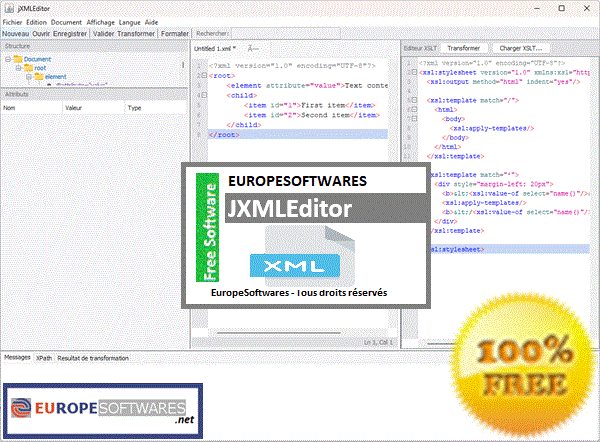The width and height of the screenshot is (600, 442).
Task: Open the Langue menu
Action: [x=129, y=23]
